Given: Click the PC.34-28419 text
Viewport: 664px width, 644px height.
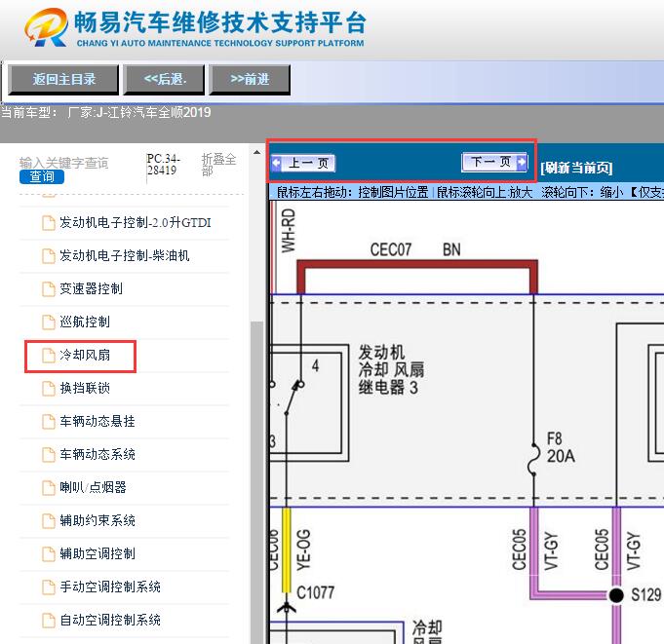Looking at the screenshot, I should coord(164,165).
